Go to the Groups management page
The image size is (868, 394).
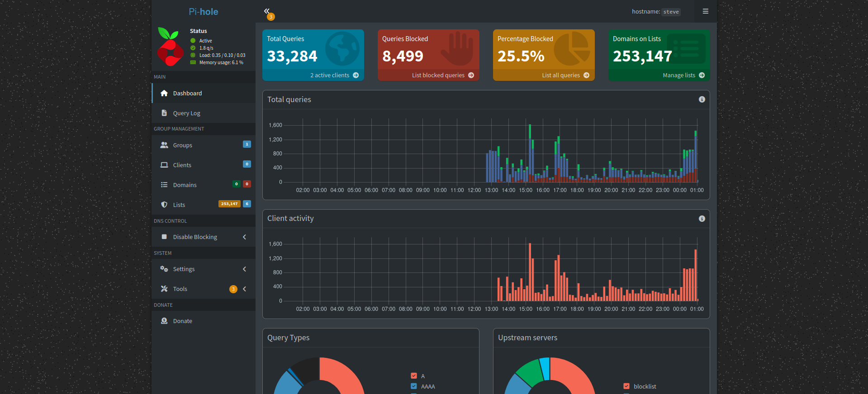point(204,145)
